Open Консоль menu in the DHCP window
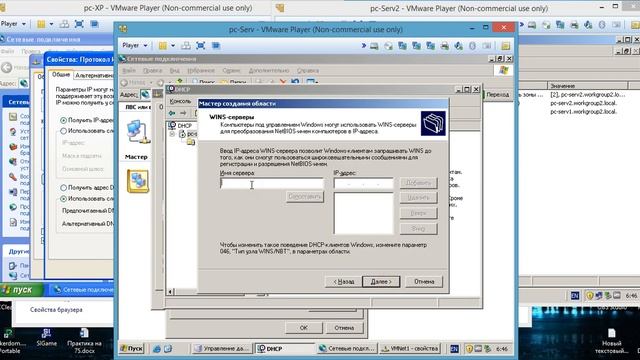The width and height of the screenshot is (640, 360). coord(180,101)
